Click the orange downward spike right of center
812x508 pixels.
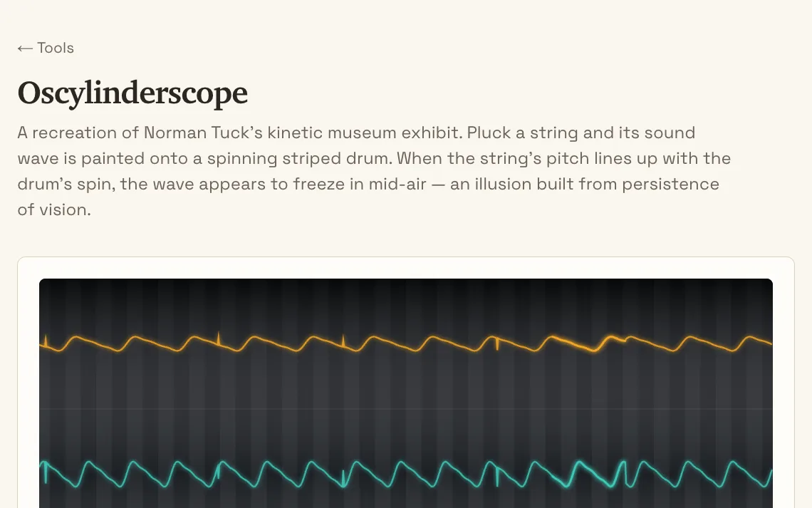[x=497, y=343]
